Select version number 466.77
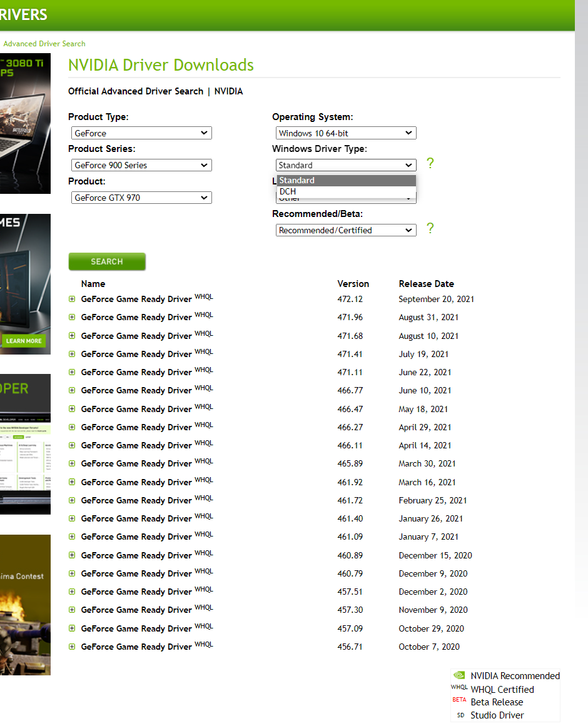Image resolution: width=588 pixels, height=726 pixels. click(x=350, y=390)
